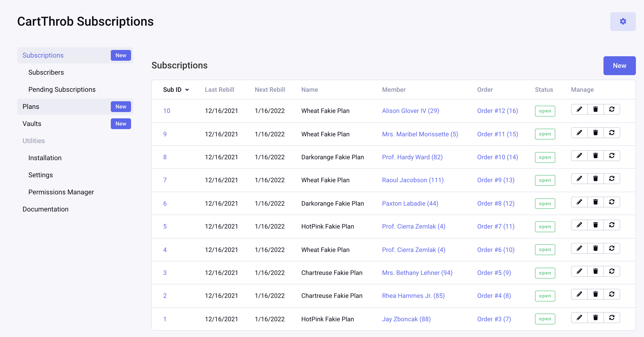Edit subscription 7 with pencil icon

(579, 179)
